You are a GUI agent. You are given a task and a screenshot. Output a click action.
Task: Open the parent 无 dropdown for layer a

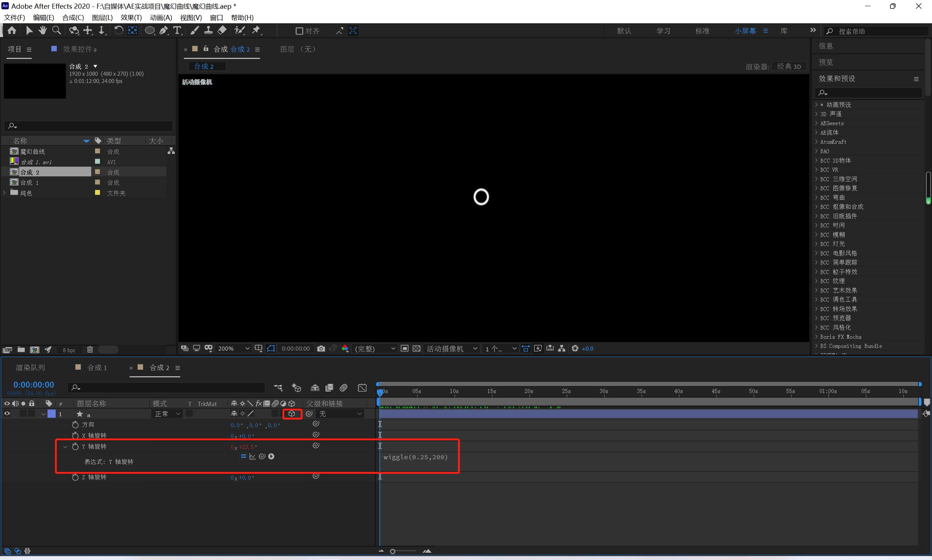[x=340, y=414]
